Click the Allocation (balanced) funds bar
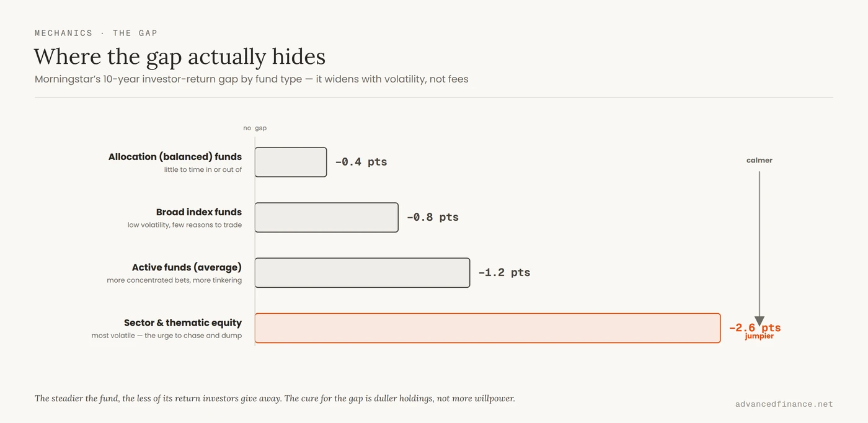868x423 pixels. tap(291, 162)
